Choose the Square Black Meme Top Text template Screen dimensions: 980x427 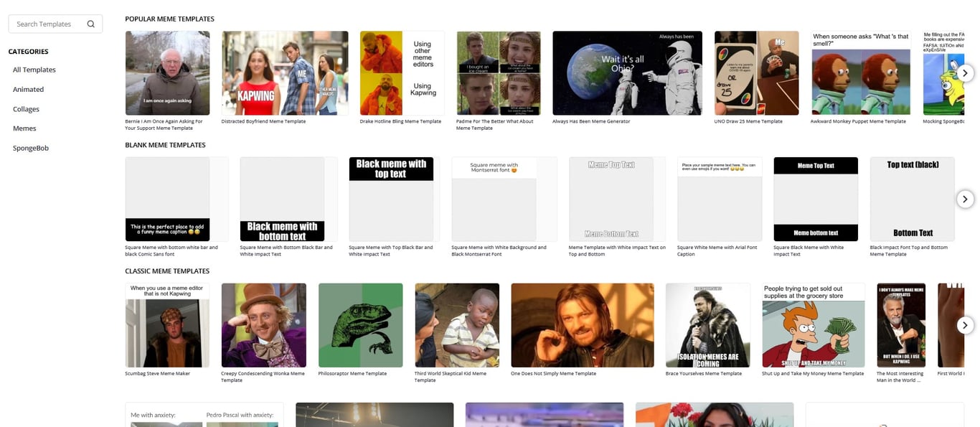tap(816, 199)
